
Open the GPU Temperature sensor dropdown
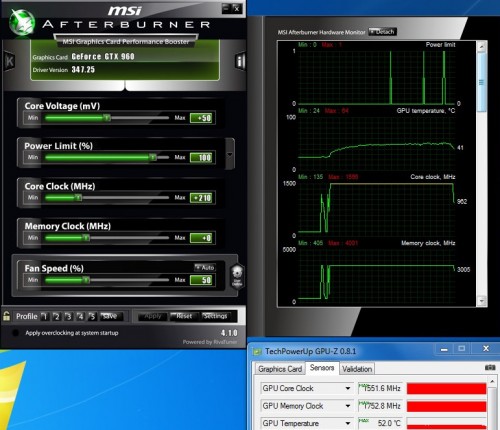(x=348, y=423)
